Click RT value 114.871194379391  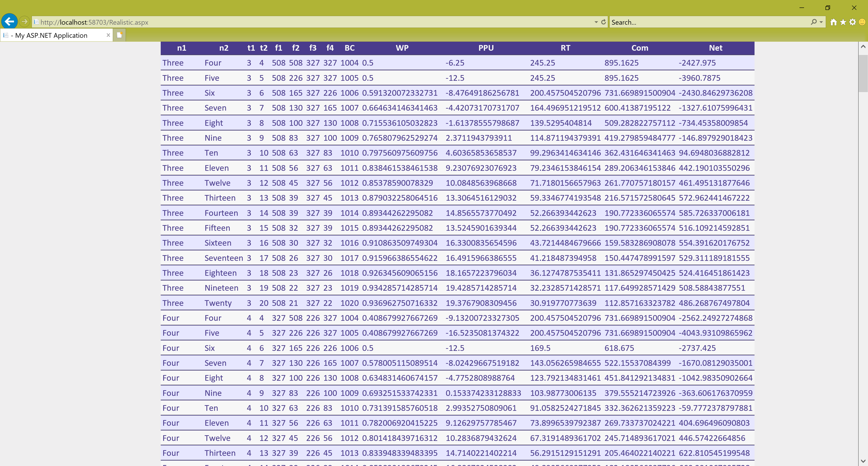coord(565,138)
